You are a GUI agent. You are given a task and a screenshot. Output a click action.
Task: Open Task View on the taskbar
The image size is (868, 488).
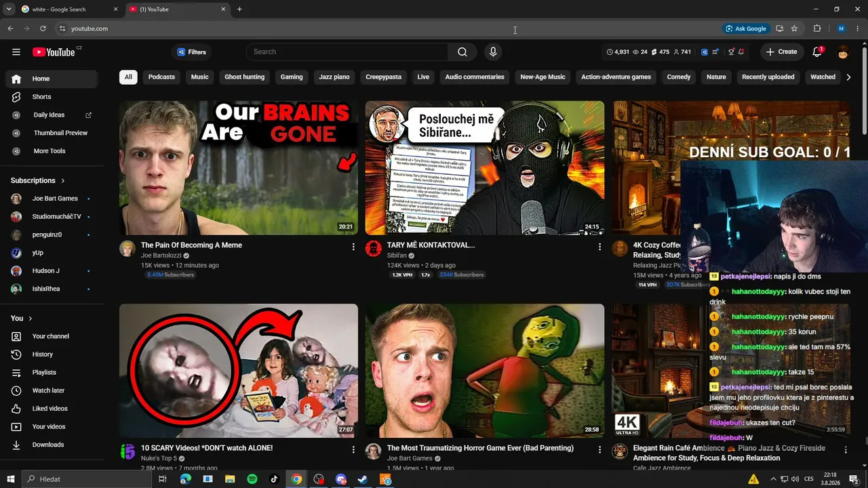pos(163,479)
